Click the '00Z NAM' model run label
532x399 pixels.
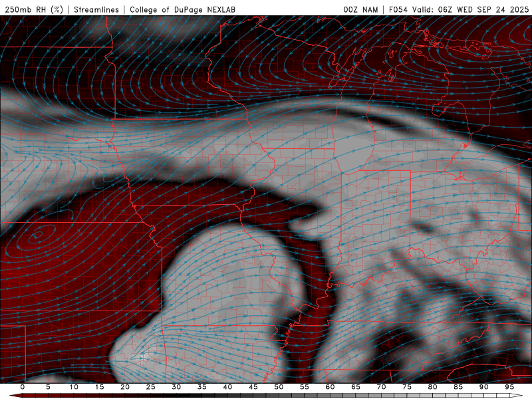(x=360, y=9)
